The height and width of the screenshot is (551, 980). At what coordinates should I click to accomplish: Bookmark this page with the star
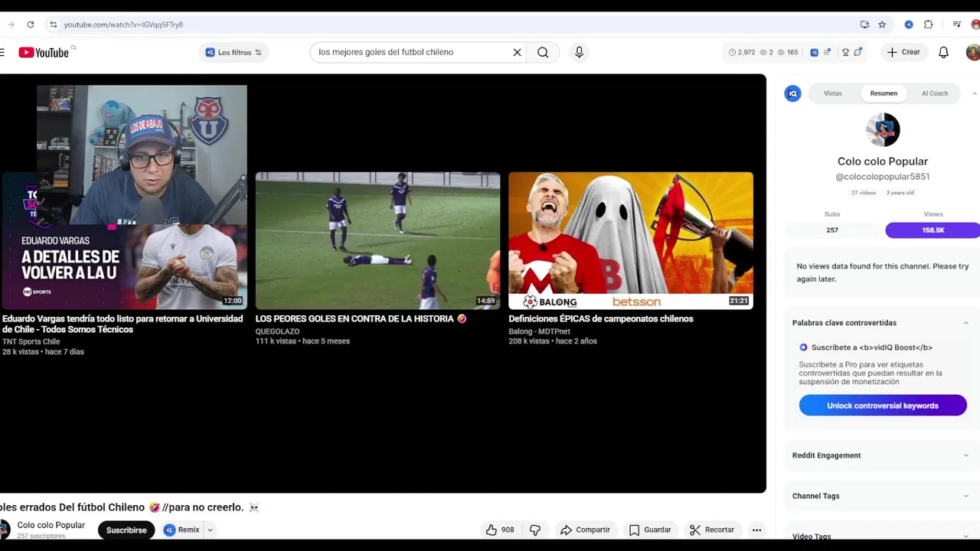pos(882,24)
